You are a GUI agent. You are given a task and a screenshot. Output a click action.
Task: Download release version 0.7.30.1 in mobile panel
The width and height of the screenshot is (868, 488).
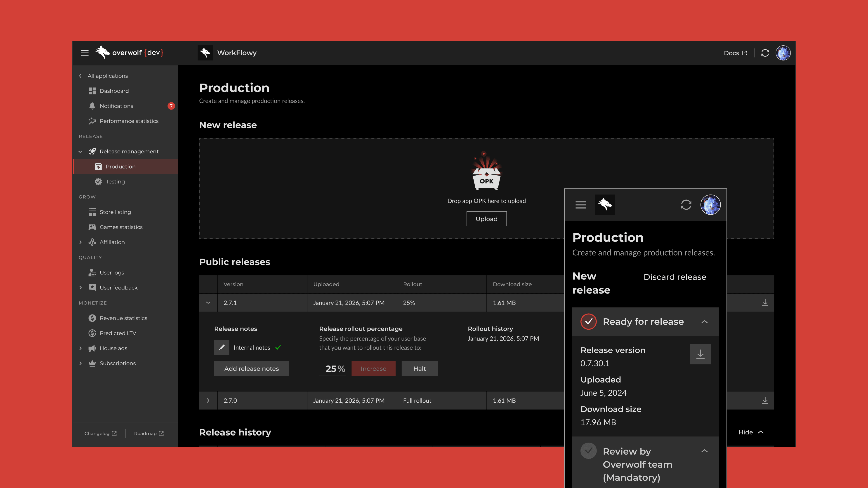tap(700, 354)
